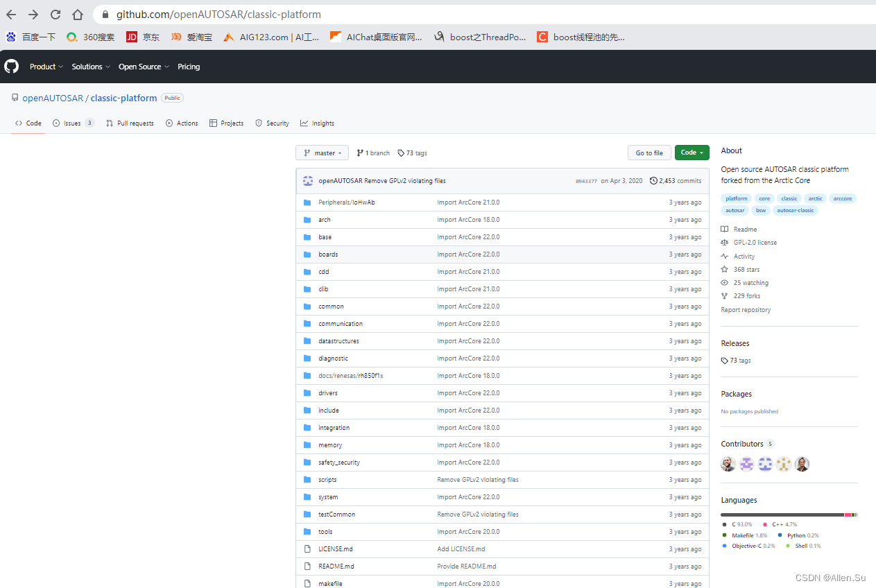Click the browser forward arrow
Image resolution: width=876 pixels, height=588 pixels.
(x=33, y=15)
